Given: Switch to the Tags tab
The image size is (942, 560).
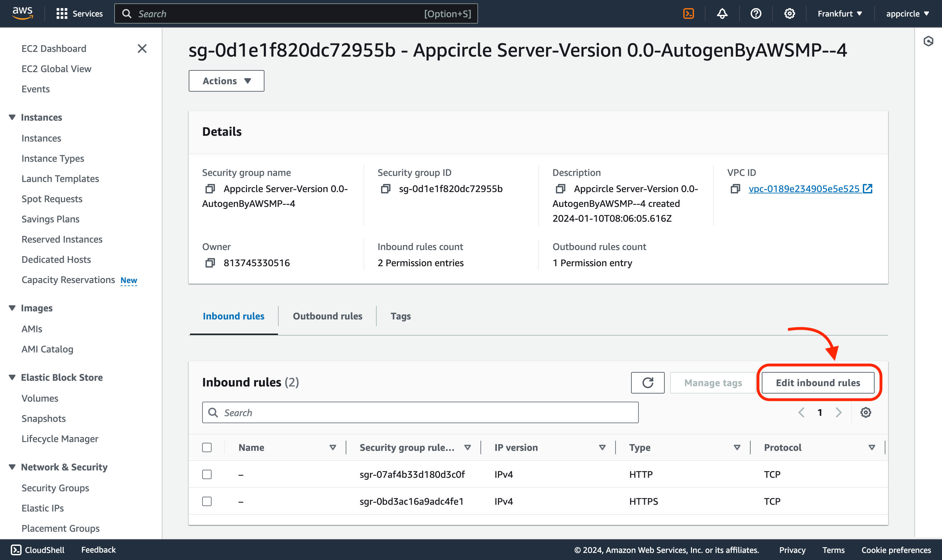Looking at the screenshot, I should 401,316.
